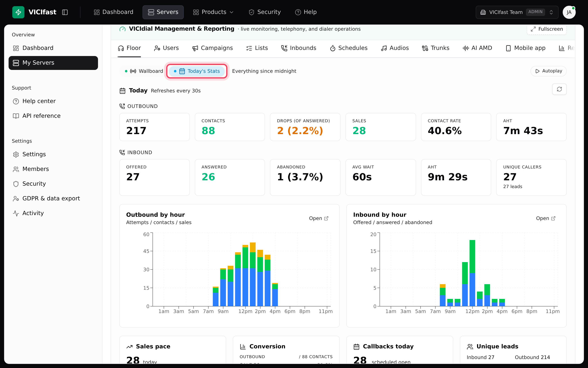The height and width of the screenshot is (368, 588).
Task: Click the refresh stats icon button
Action: 559,89
